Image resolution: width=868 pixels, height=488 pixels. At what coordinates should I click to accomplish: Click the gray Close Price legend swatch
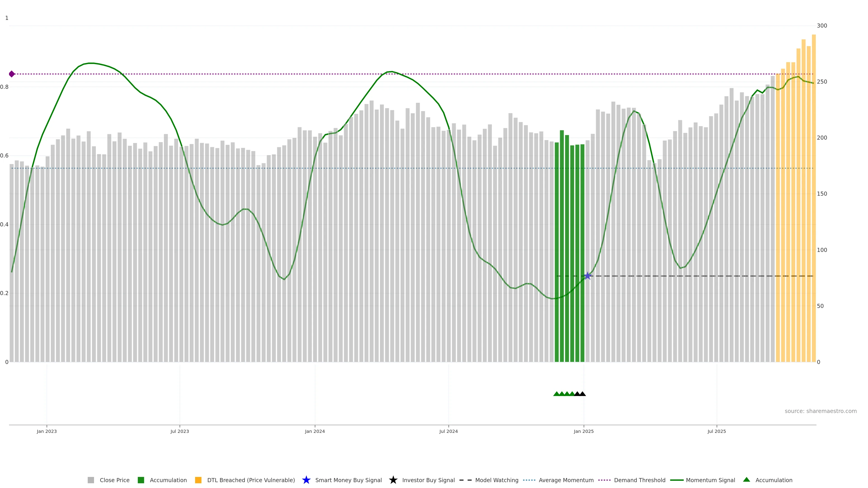91,480
